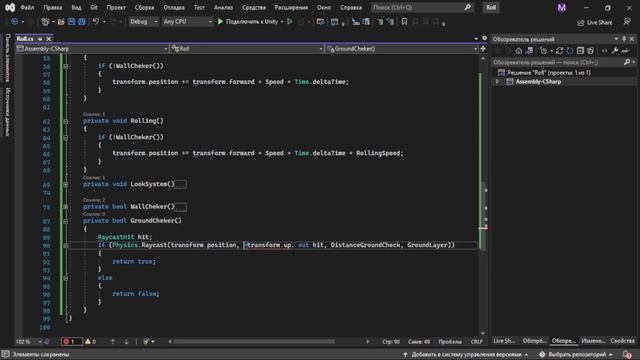Click the Visual Studio logo icon
Image resolution: width=640 pixels, height=360 pixels.
point(10,7)
